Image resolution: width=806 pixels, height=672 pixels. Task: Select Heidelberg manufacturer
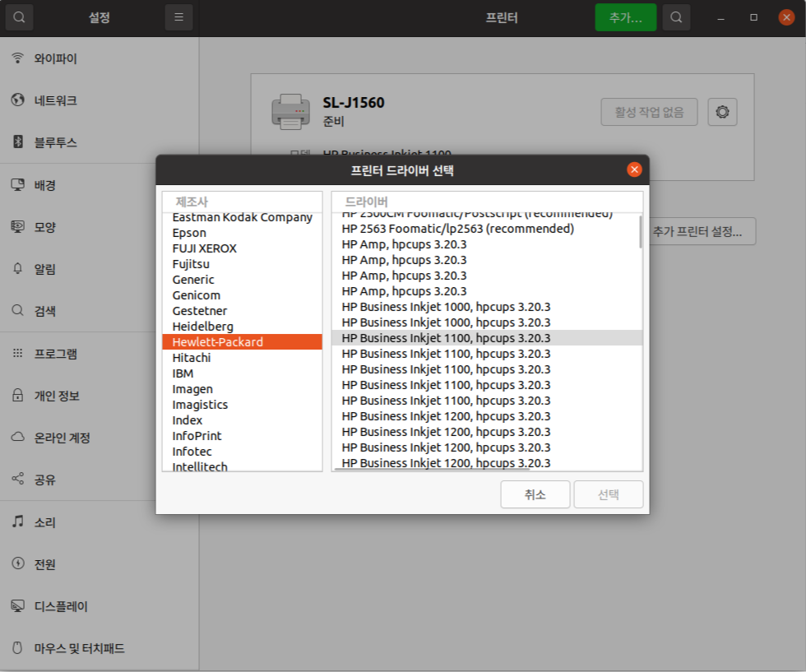tap(242, 327)
